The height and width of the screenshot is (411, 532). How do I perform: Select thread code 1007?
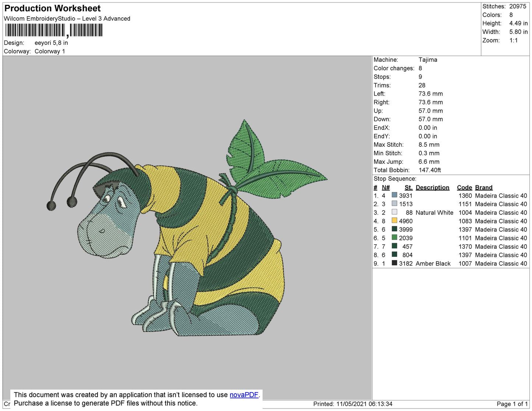coord(465,263)
